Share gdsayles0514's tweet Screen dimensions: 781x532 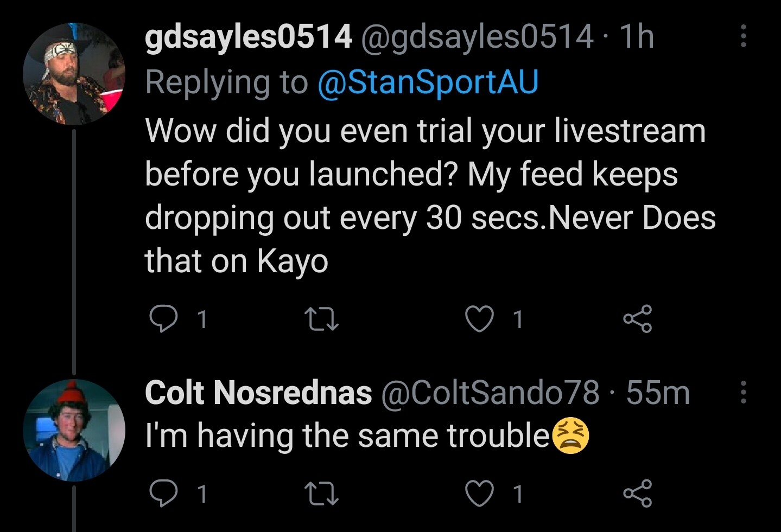point(637,319)
